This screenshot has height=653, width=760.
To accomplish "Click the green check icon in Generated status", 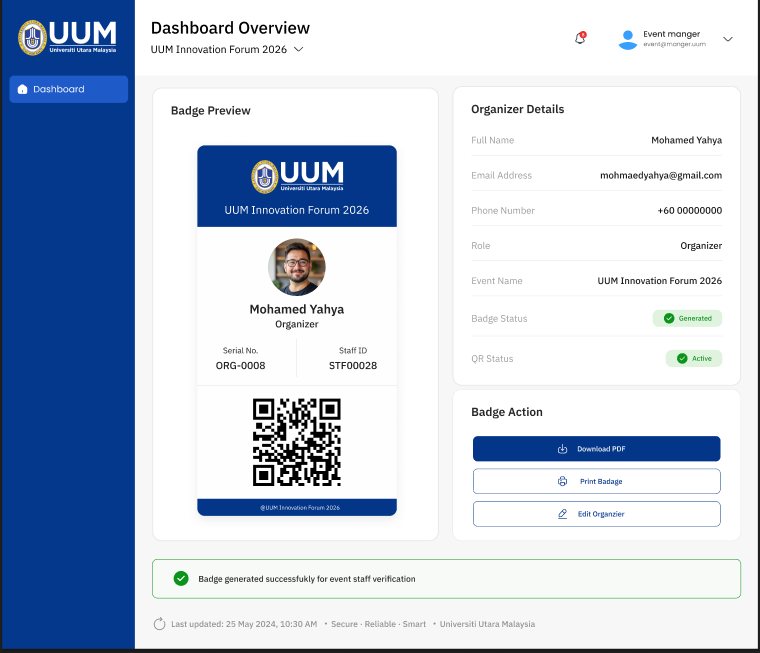I will tap(669, 319).
